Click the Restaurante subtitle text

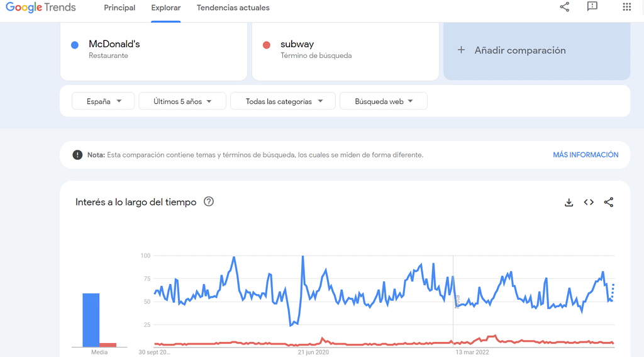(108, 55)
